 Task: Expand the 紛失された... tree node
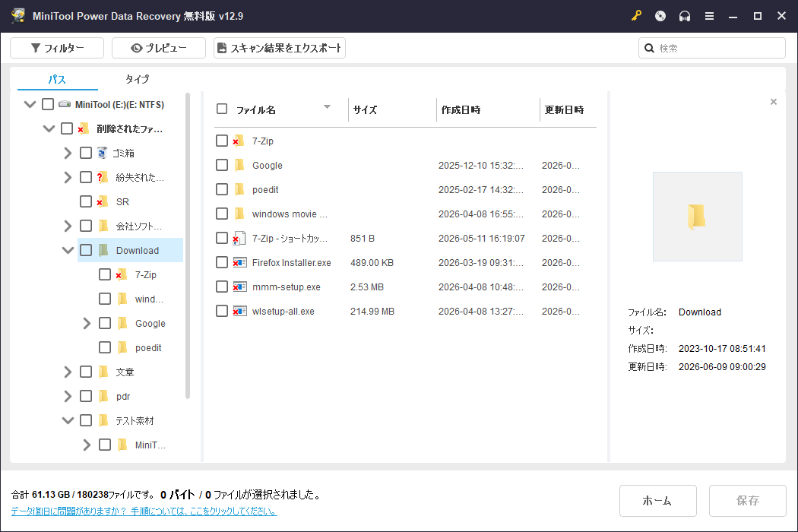tap(68, 177)
